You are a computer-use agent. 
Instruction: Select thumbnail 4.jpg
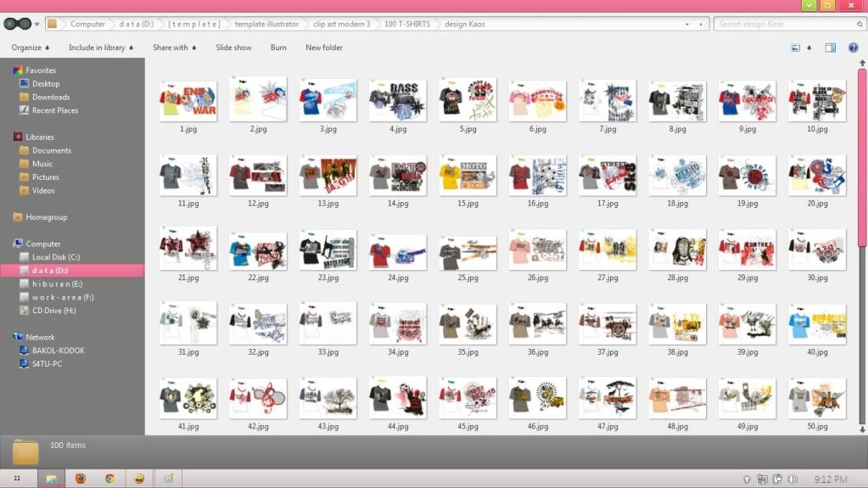398,101
